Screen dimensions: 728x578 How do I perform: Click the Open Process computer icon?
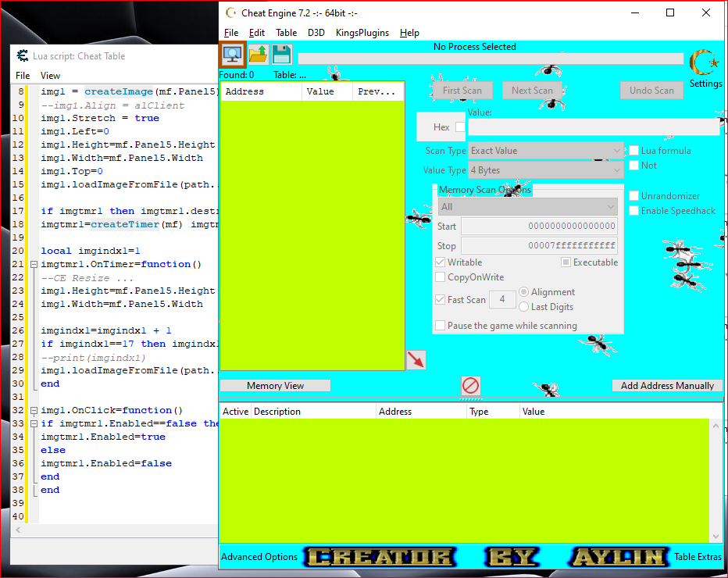point(233,55)
